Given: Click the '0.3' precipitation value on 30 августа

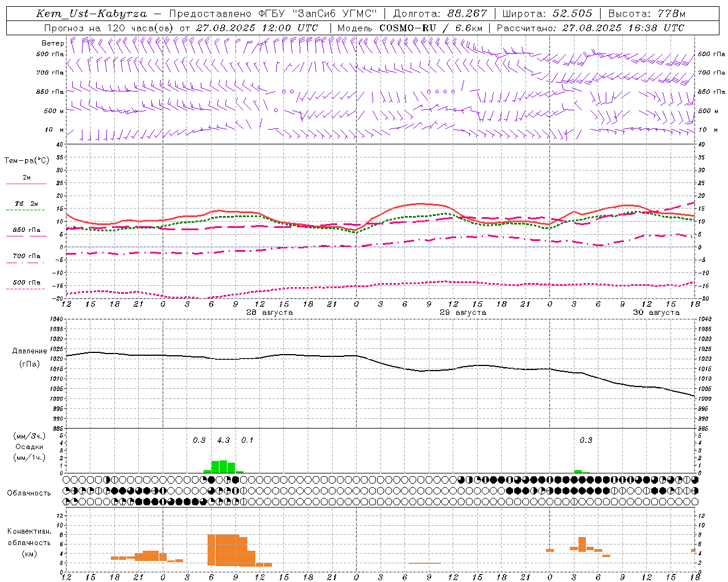Looking at the screenshot, I should [x=586, y=440].
